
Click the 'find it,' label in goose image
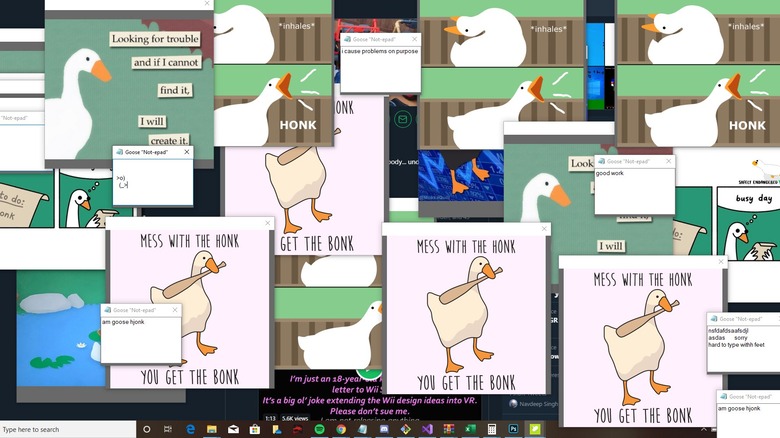click(175, 90)
